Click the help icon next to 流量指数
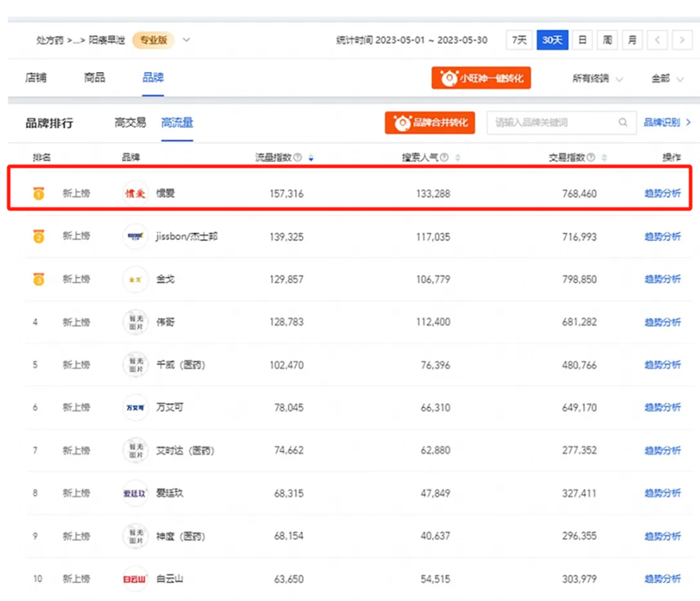Screen dimensions: 700x601 298,158
